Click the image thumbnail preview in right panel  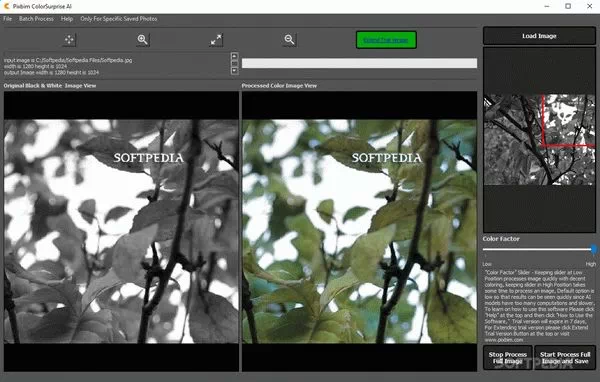coord(539,140)
